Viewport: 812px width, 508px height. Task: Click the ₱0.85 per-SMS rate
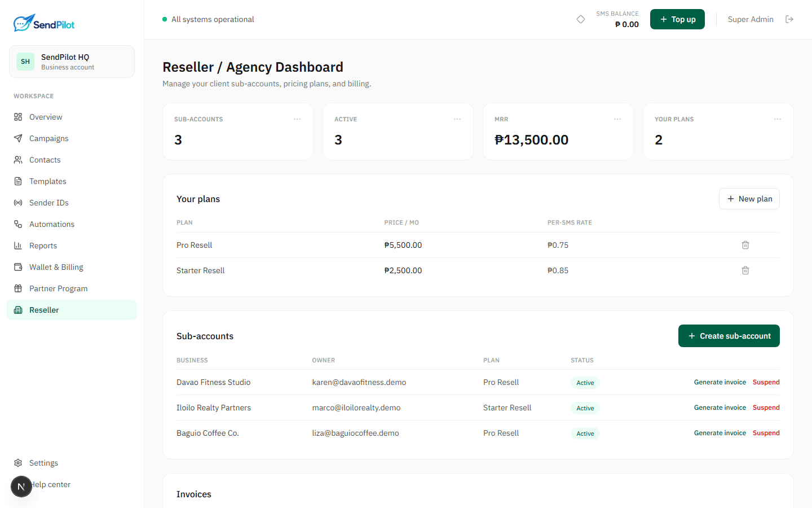[558, 270]
